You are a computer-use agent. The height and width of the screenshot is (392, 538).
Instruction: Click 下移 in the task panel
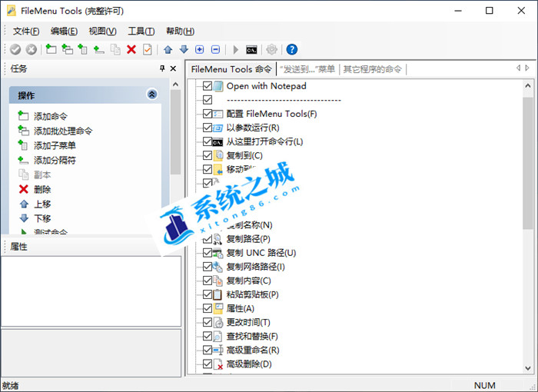click(42, 218)
